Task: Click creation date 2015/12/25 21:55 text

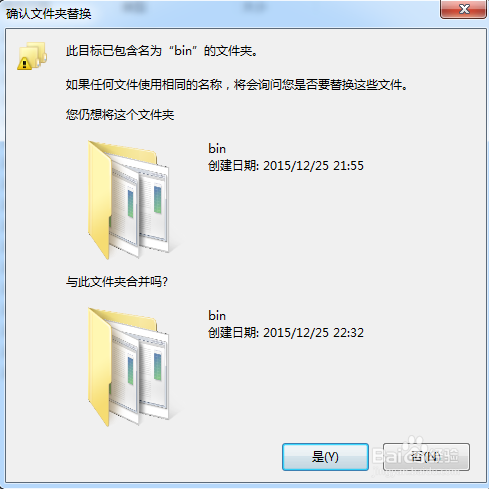Action: pyautogui.click(x=286, y=166)
